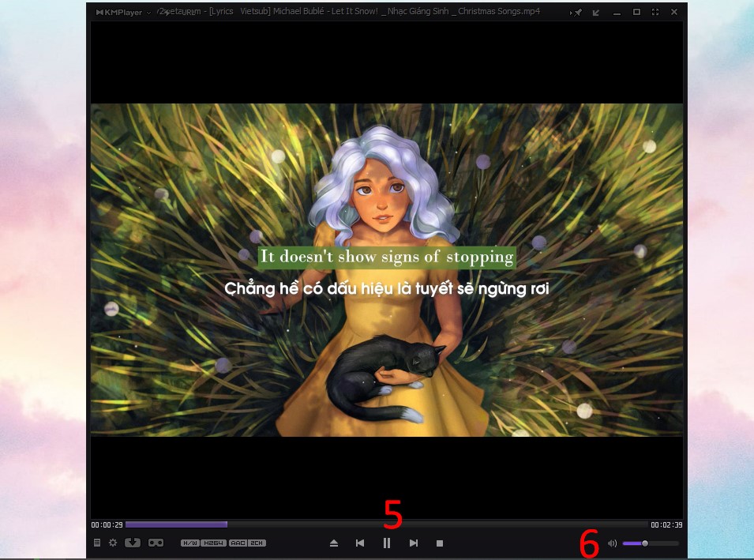Click the H264 video codec badge
The image size is (754, 560).
(x=213, y=543)
